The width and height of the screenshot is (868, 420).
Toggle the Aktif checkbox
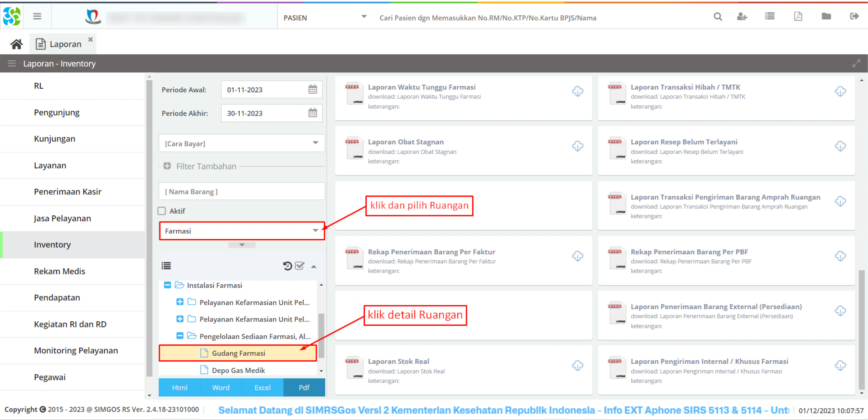(162, 211)
